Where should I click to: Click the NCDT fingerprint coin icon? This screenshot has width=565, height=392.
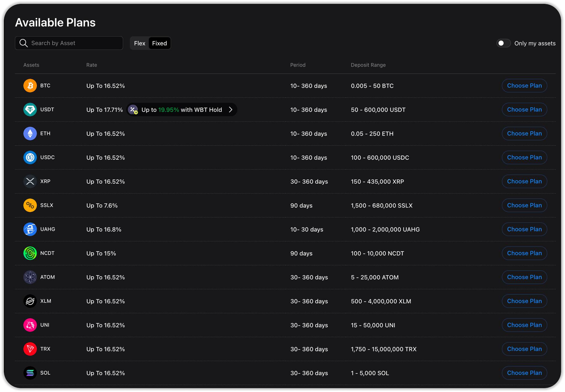[x=30, y=253]
